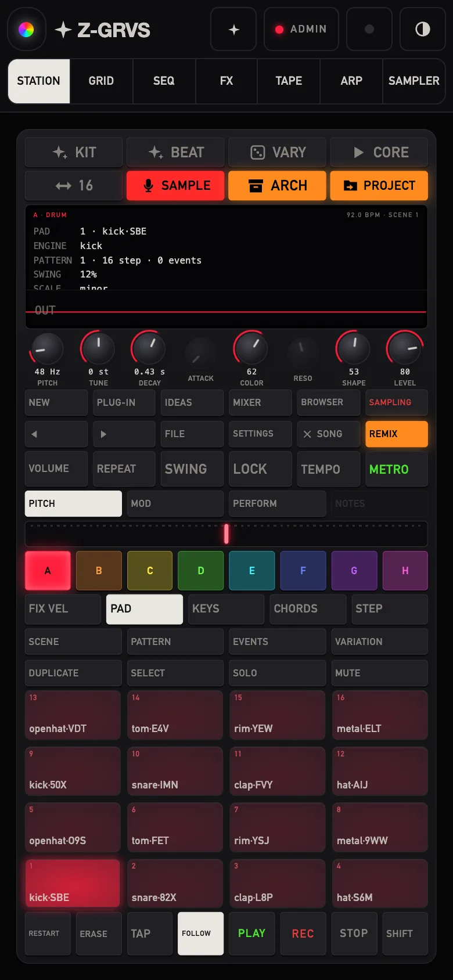Toggle the MUTE button
This screenshot has height=980, width=453.
click(x=379, y=673)
